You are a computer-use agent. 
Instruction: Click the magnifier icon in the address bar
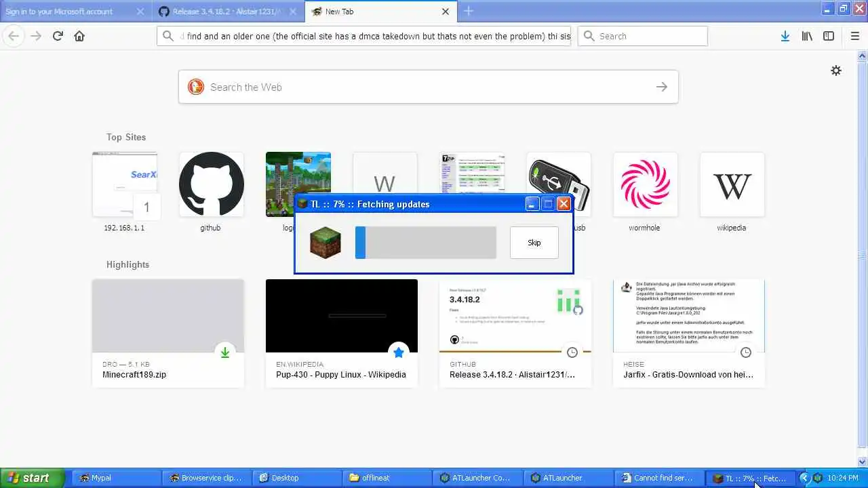168,36
